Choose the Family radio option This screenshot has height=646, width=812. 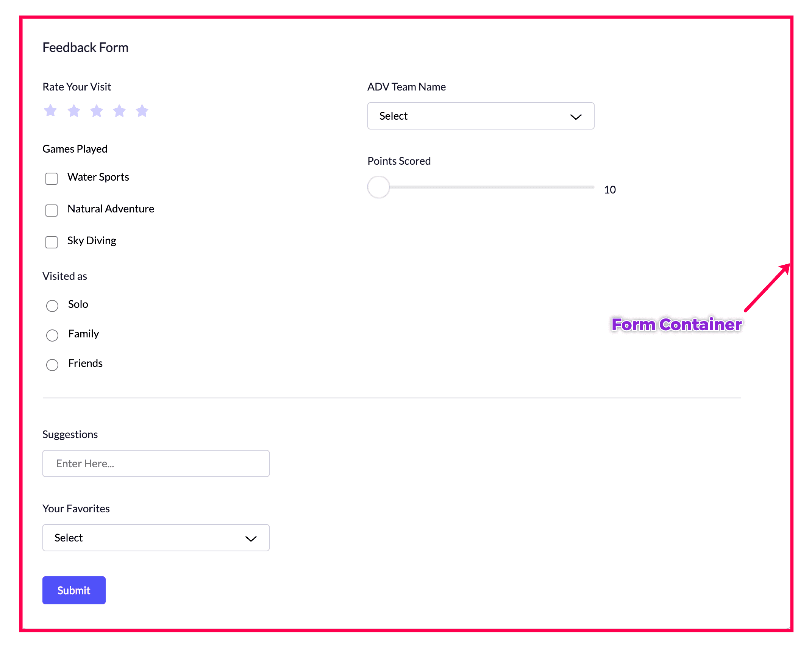coord(52,335)
